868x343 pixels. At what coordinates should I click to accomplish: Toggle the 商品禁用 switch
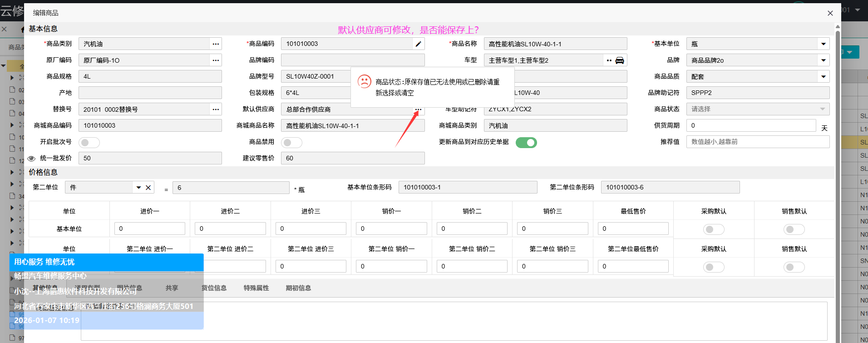coord(291,143)
